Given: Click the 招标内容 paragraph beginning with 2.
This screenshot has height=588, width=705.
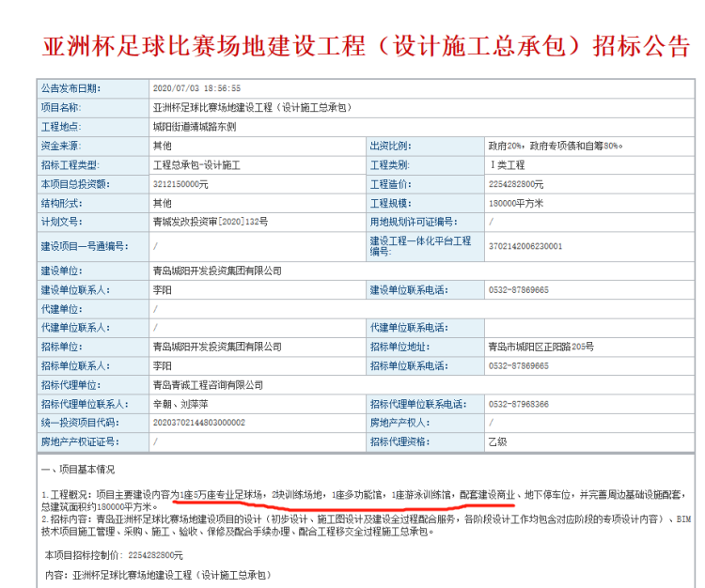Looking at the screenshot, I should click(x=366, y=526).
